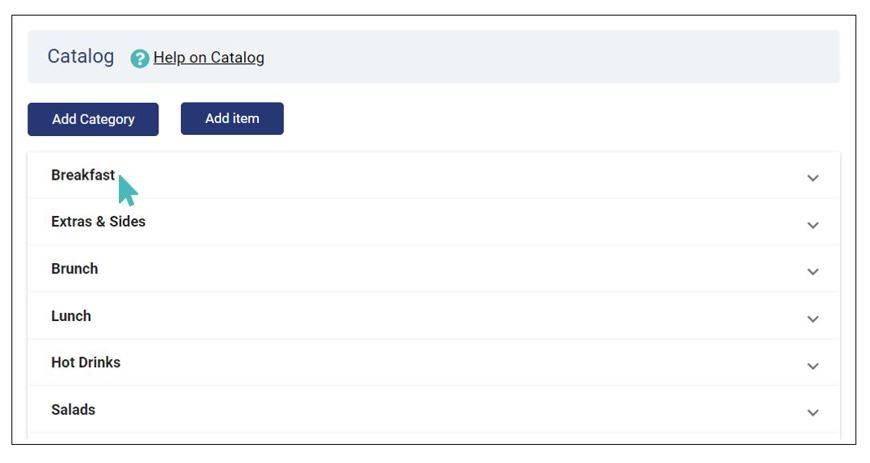Viewport: 870px width, 463px height.
Task: Click blank middle area of Brunch row
Action: 444,269
